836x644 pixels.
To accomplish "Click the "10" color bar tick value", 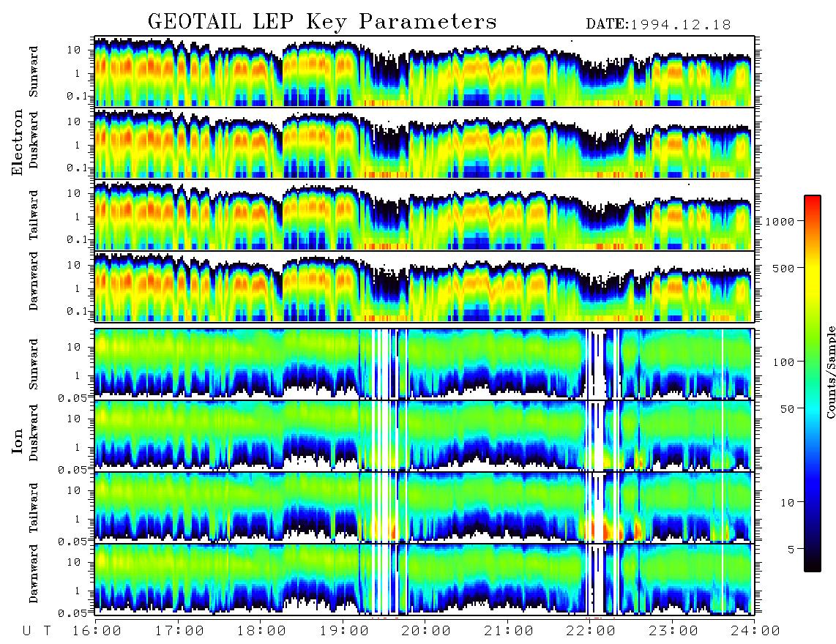I will coord(787,503).
